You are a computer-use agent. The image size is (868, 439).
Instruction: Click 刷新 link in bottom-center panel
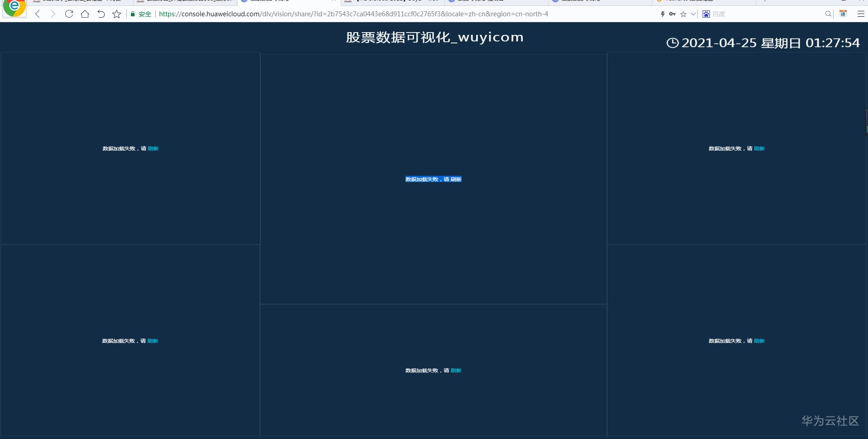(456, 370)
